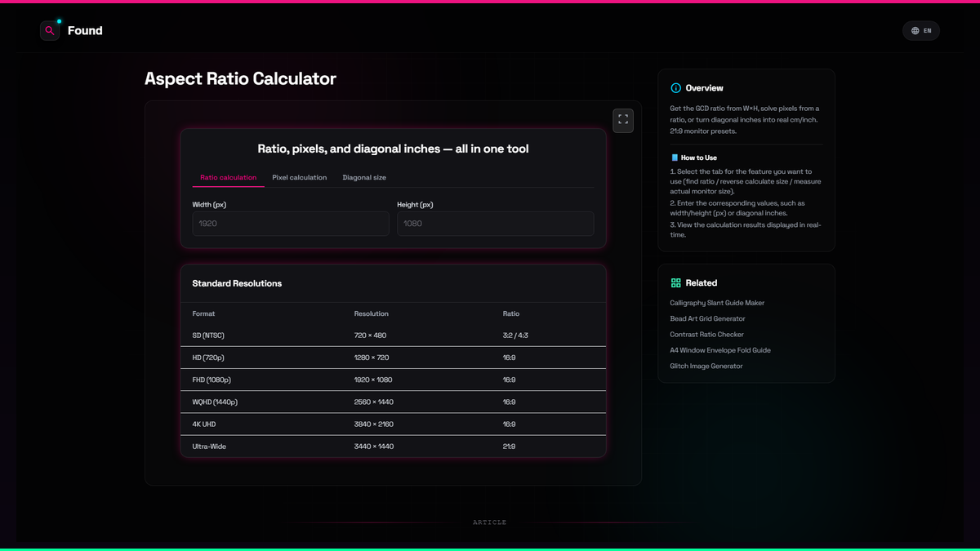
Task: Open the EN language selector
Action: 921,31
